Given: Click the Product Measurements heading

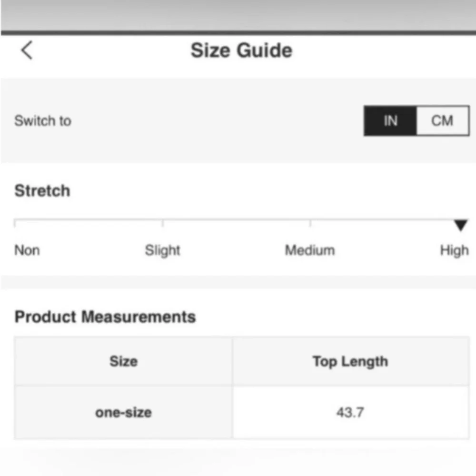Looking at the screenshot, I should 105,317.
